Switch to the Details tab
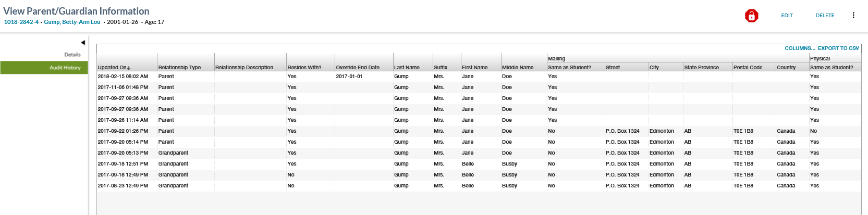 pyautogui.click(x=72, y=55)
